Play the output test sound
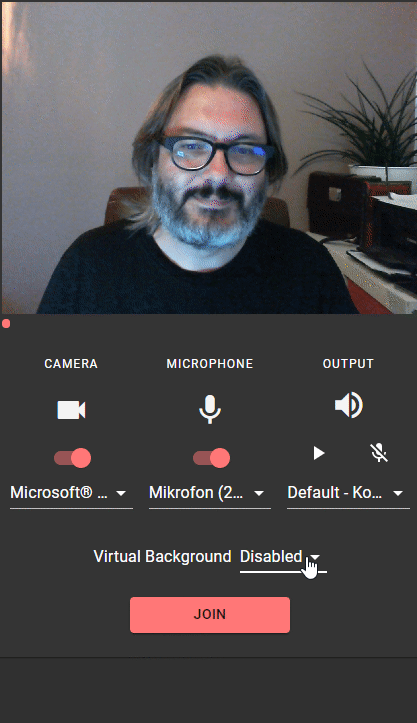 tap(318, 453)
